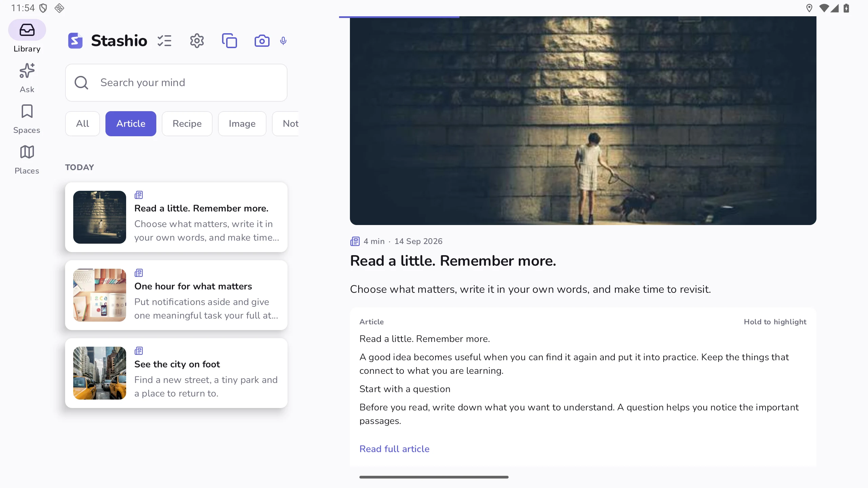Image resolution: width=868 pixels, height=488 pixels.
Task: Click the 'Read full article' link
Action: [394, 449]
